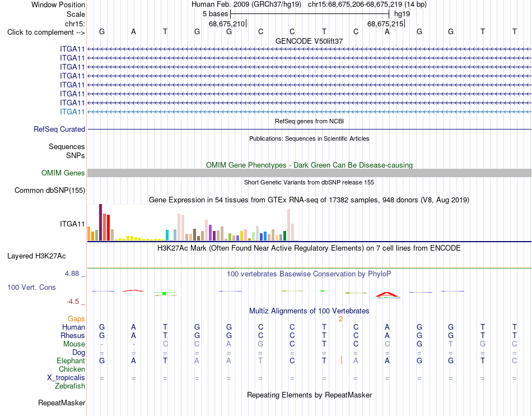The height and width of the screenshot is (416, 532).
Task: Click the tallest dark-purple GTEx expression bar
Action: click(100, 223)
